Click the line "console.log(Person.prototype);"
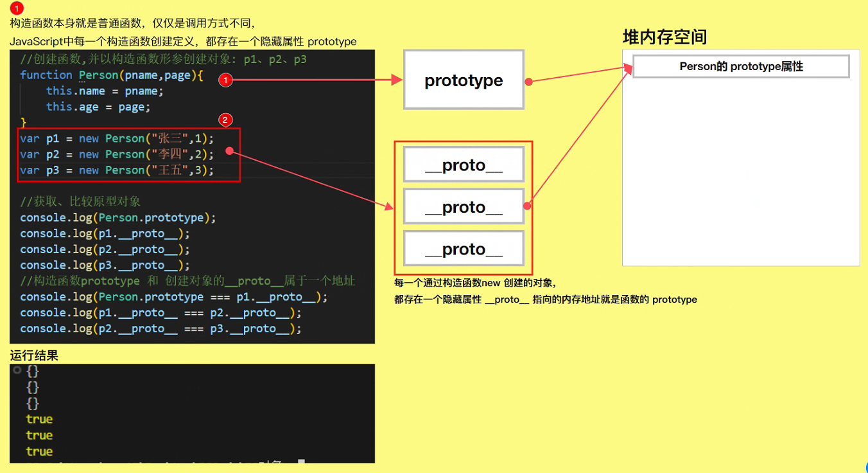Screen dimensions: 868x473 (118, 217)
